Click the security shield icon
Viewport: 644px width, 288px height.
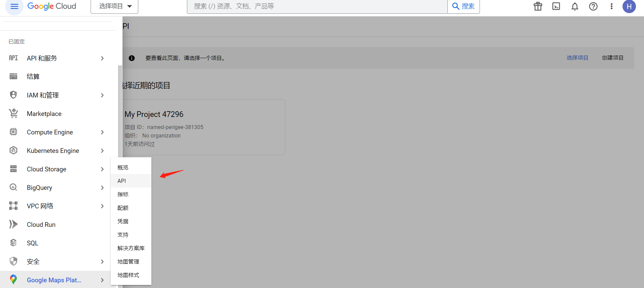coord(13,261)
